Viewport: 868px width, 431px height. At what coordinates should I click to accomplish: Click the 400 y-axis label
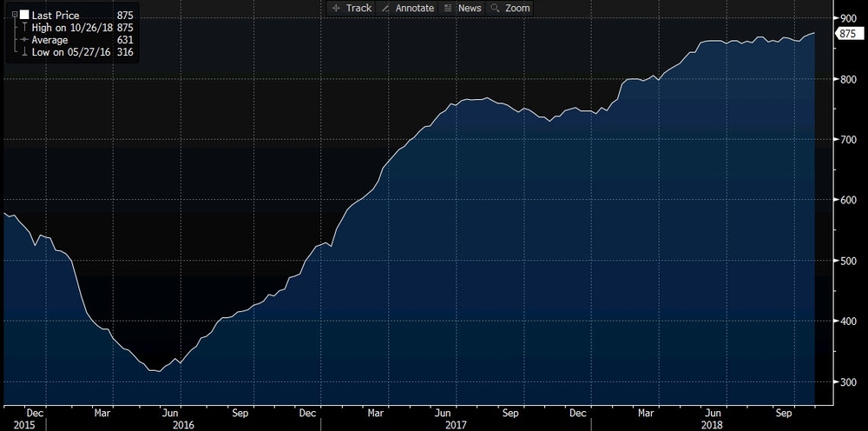coord(849,322)
